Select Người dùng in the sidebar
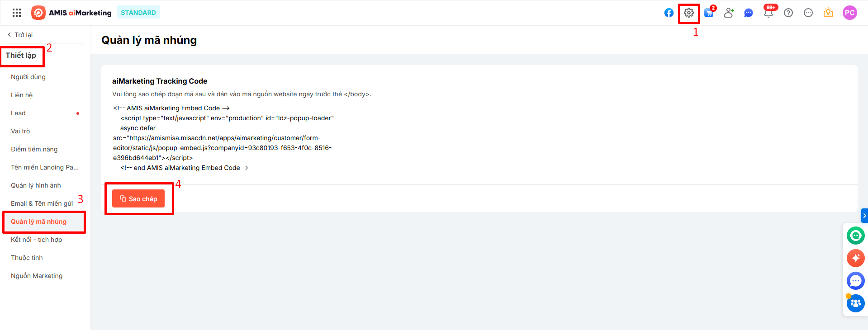The image size is (868, 330). (x=28, y=77)
